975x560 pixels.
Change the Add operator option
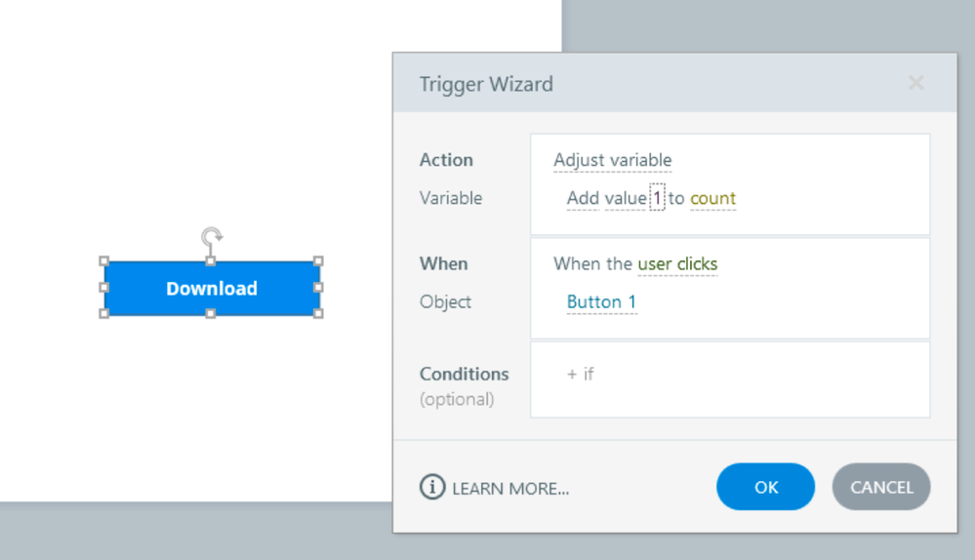click(583, 198)
